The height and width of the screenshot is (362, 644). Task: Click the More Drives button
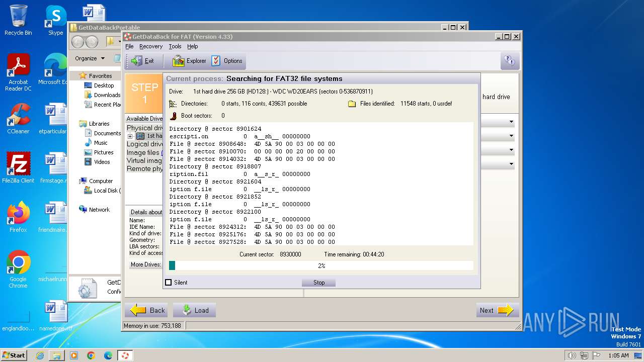(145, 264)
